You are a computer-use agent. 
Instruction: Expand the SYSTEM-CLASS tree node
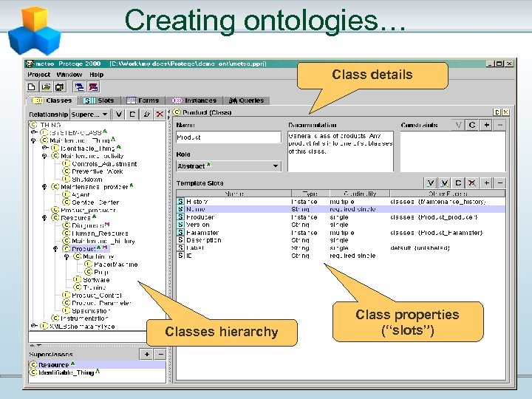point(33,132)
